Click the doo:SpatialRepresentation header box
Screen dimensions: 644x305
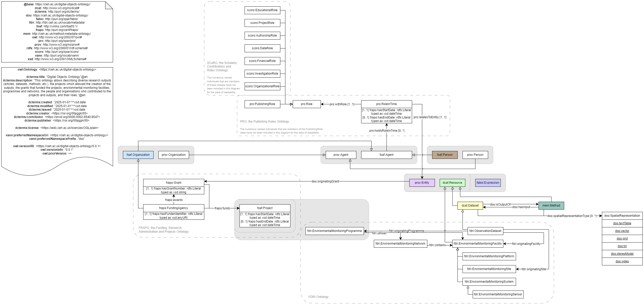pyautogui.click(x=622, y=216)
